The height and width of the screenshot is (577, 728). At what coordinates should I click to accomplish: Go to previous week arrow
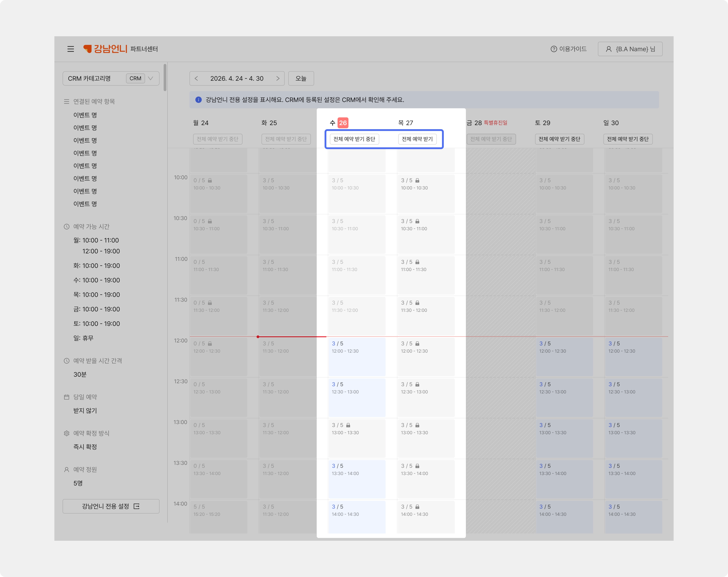tap(196, 78)
